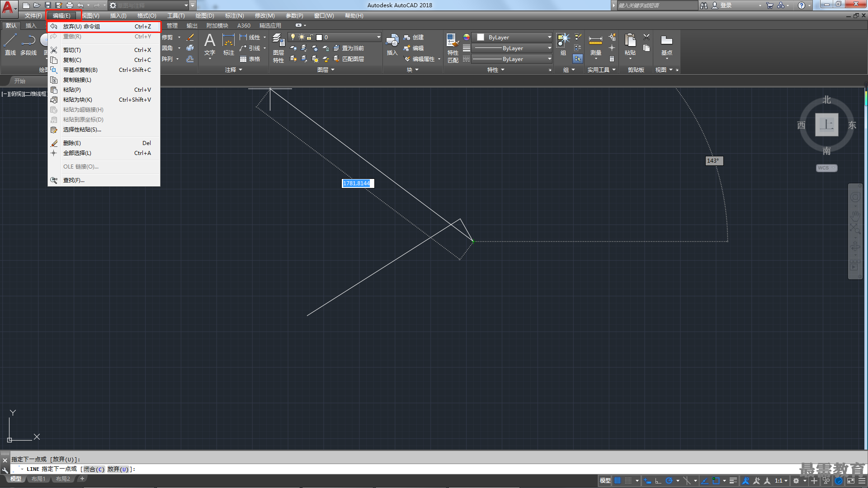
Task: Click the white layer color swatch beside 0
Action: pyautogui.click(x=319, y=37)
